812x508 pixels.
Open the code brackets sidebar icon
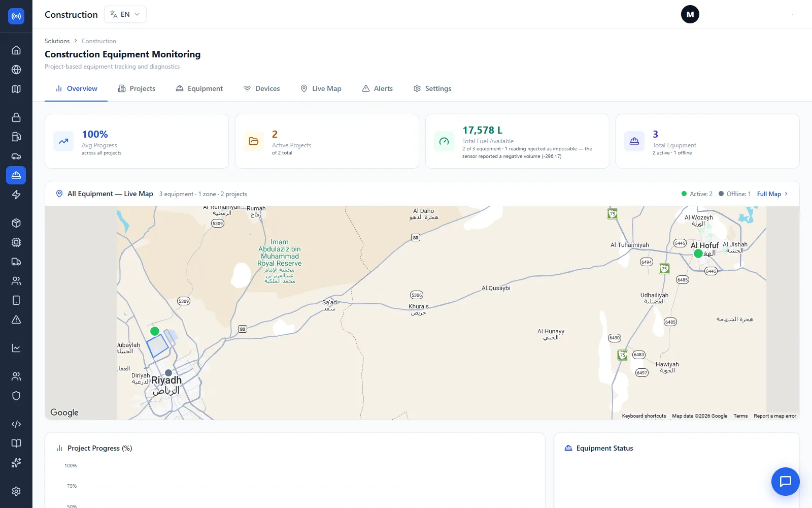pos(16,424)
